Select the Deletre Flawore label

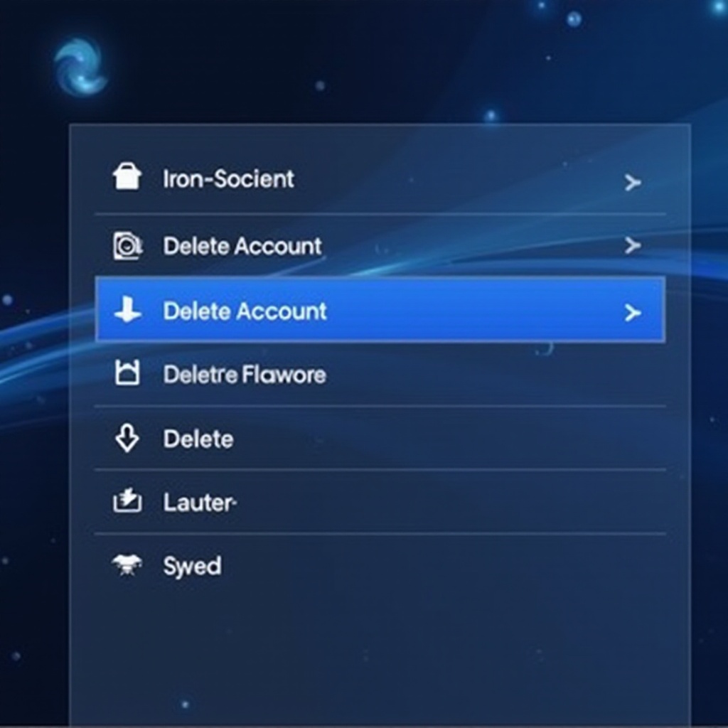[245, 375]
